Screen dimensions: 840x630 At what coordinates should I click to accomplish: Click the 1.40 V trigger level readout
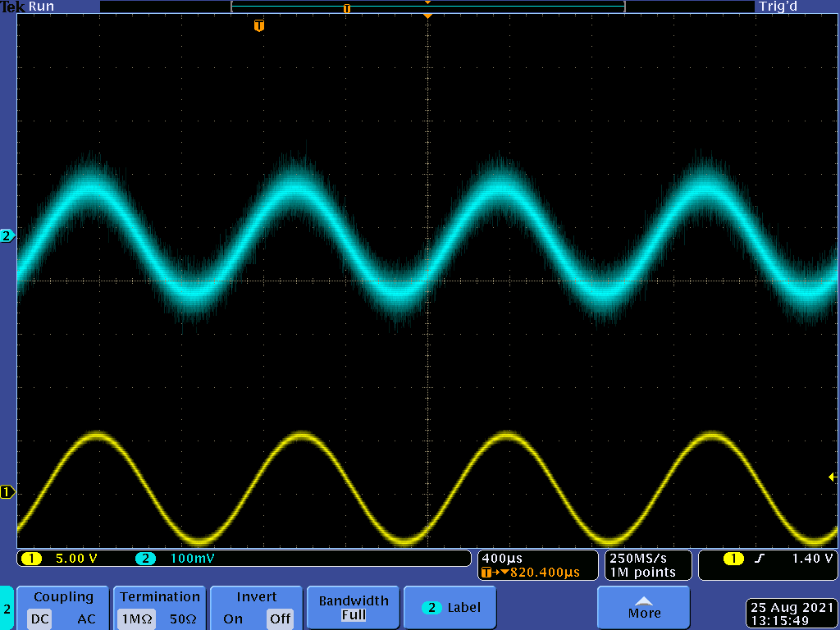pos(812,559)
